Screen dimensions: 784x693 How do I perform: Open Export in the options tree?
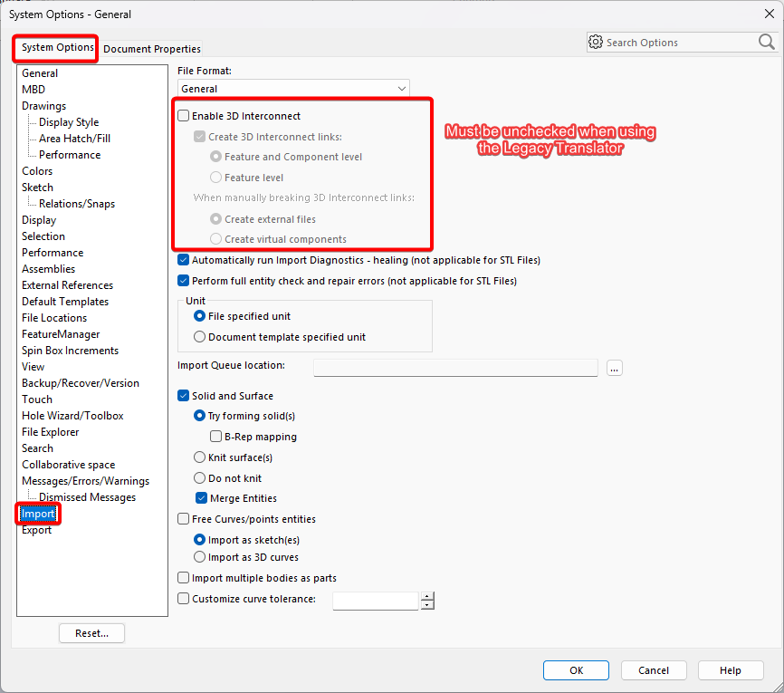pyautogui.click(x=36, y=530)
